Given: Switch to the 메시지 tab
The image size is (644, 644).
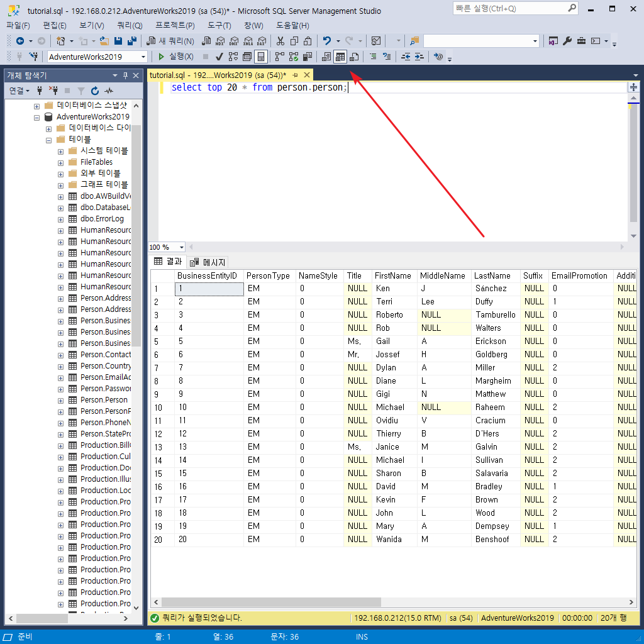Looking at the screenshot, I should click(208, 262).
